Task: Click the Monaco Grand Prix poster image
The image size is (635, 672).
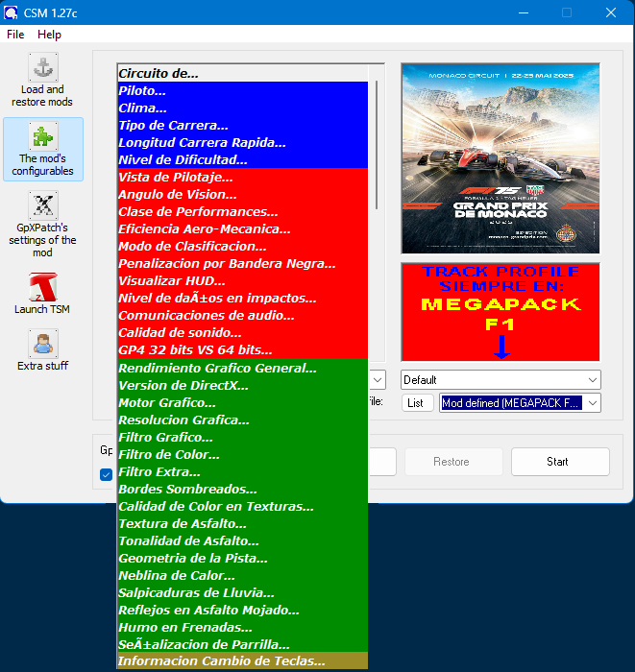Action: 501,158
